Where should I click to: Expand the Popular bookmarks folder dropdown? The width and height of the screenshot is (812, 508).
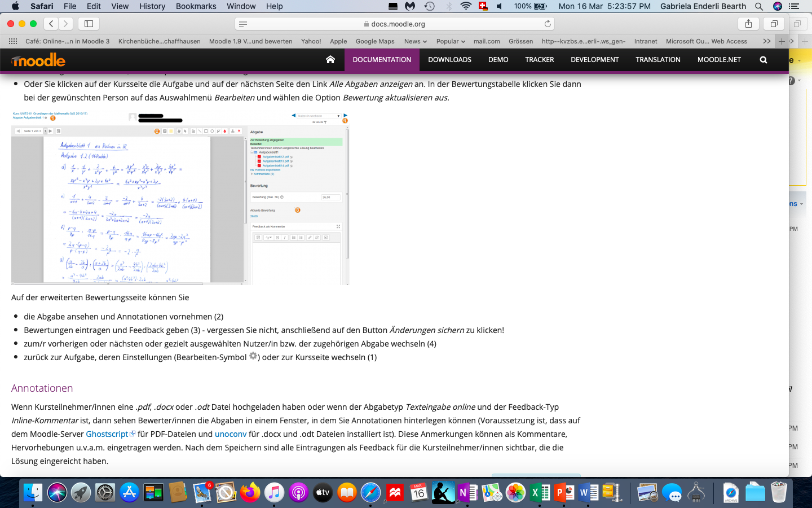pyautogui.click(x=450, y=41)
